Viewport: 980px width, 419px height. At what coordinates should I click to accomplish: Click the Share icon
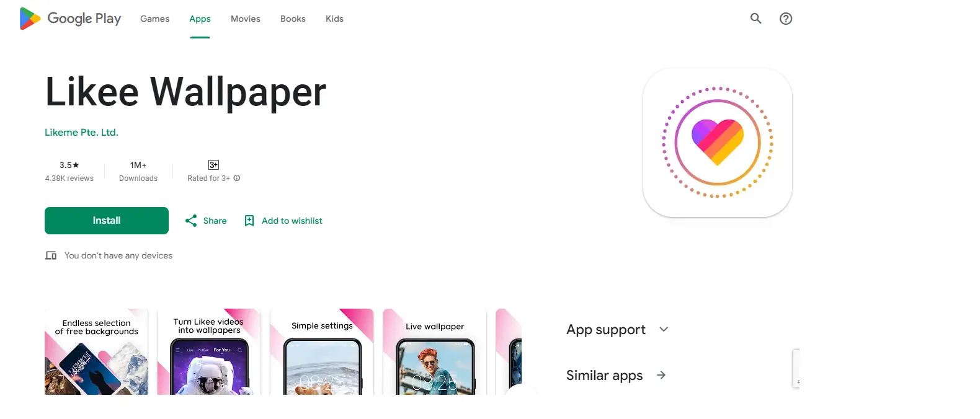point(191,221)
